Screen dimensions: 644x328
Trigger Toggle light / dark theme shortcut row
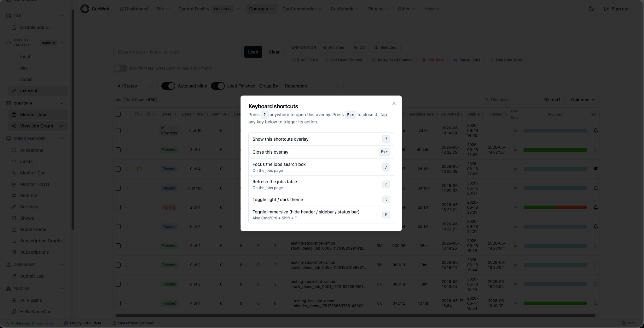click(x=321, y=200)
